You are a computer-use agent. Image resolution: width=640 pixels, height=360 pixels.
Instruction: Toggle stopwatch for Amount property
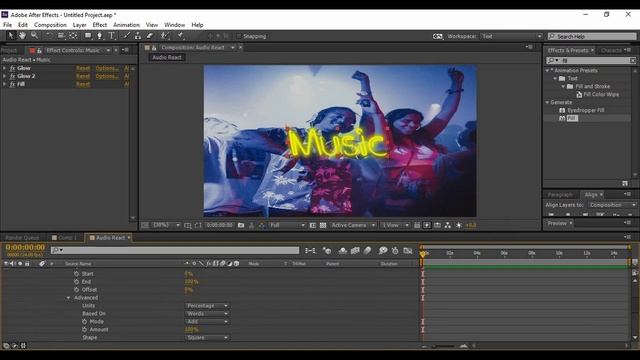tap(84, 329)
